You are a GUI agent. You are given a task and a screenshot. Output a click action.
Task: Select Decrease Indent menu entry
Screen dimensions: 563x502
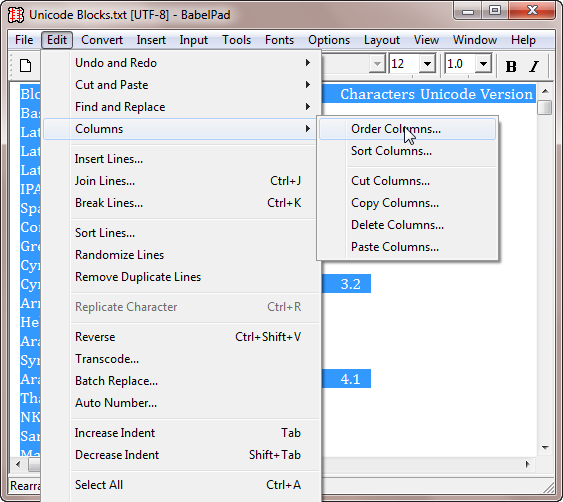pos(181,455)
